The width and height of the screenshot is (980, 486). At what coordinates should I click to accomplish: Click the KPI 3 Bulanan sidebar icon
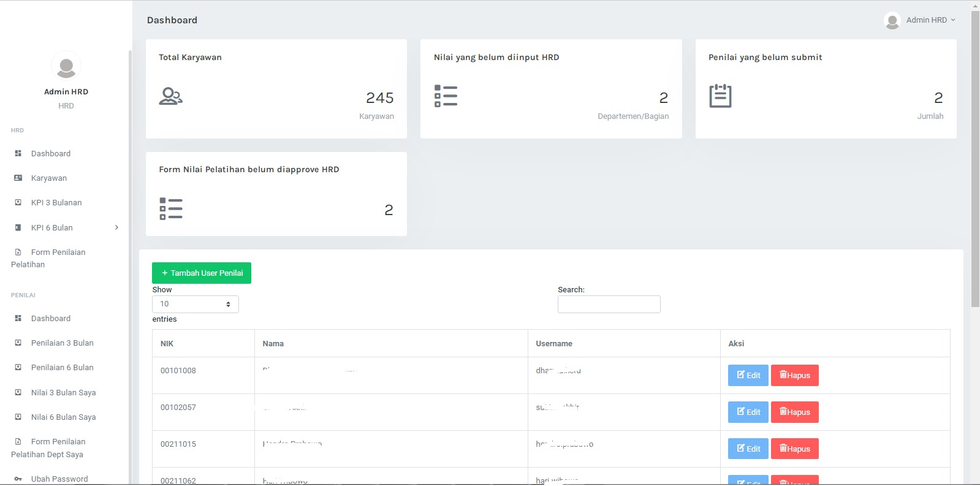point(18,203)
